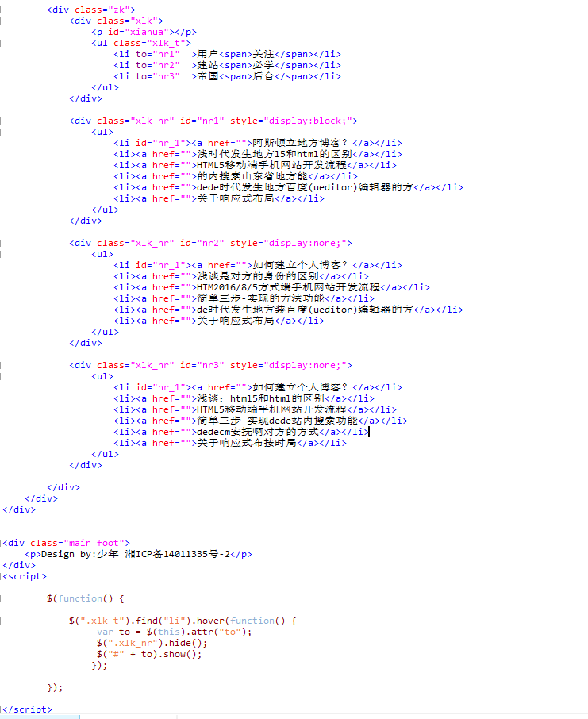Click the "main foot" class value
The width and height of the screenshot is (588, 719).
pyautogui.click(x=94, y=543)
